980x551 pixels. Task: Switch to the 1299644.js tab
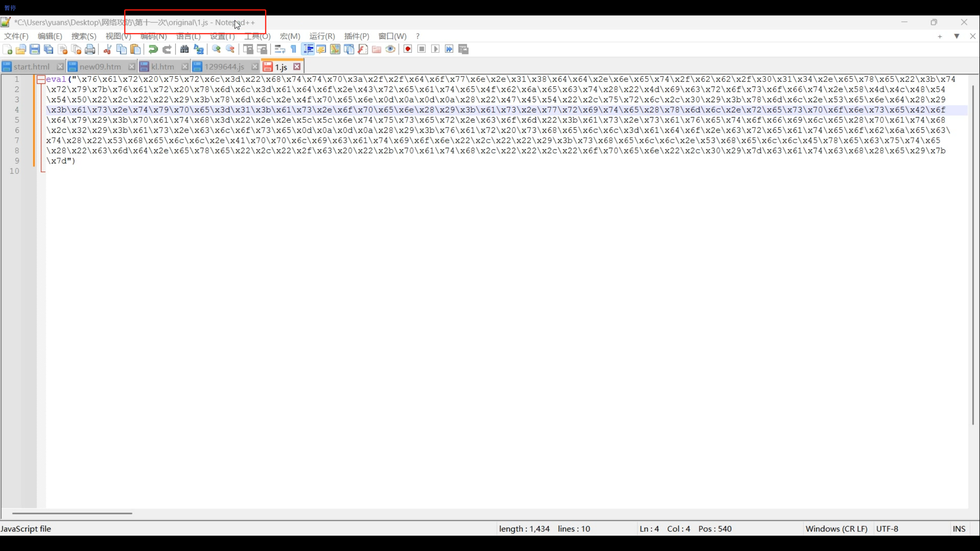point(224,67)
